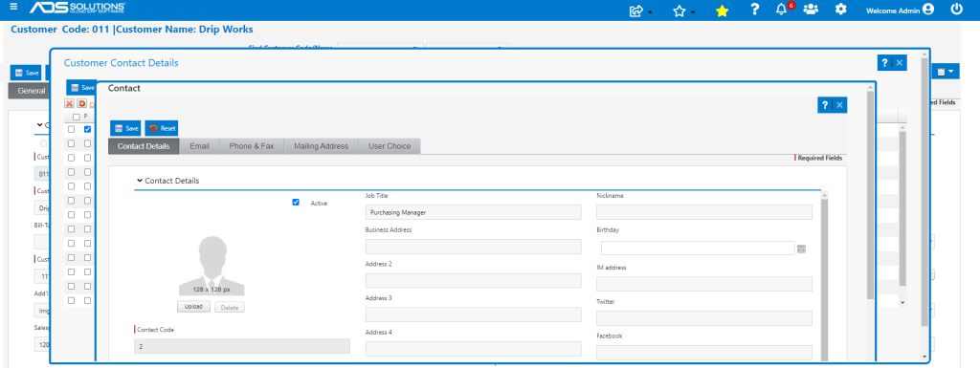Click the Admin user avatar icon
Viewport: 980px width, 368px height.
[x=928, y=10]
